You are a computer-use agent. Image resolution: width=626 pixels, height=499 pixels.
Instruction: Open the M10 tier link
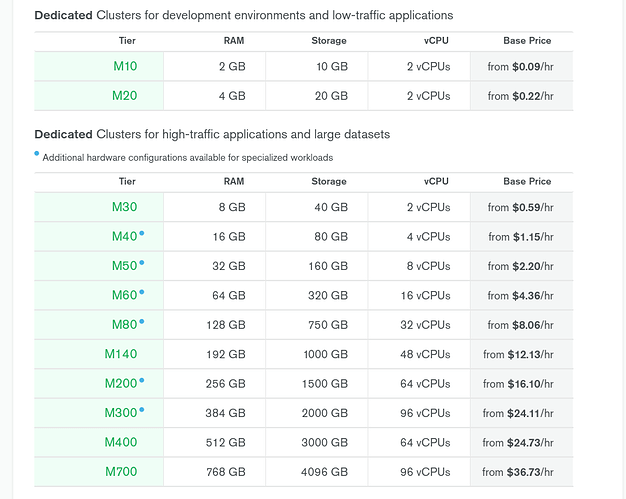coord(125,67)
